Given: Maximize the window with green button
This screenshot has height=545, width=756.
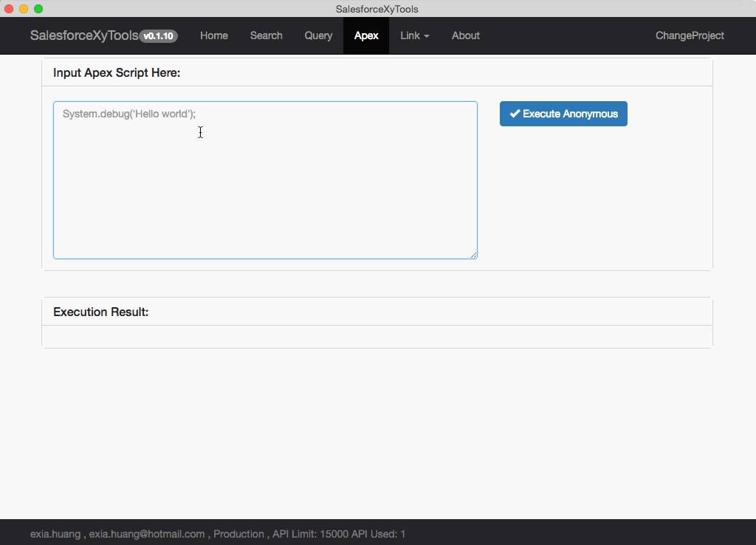Looking at the screenshot, I should [38, 9].
